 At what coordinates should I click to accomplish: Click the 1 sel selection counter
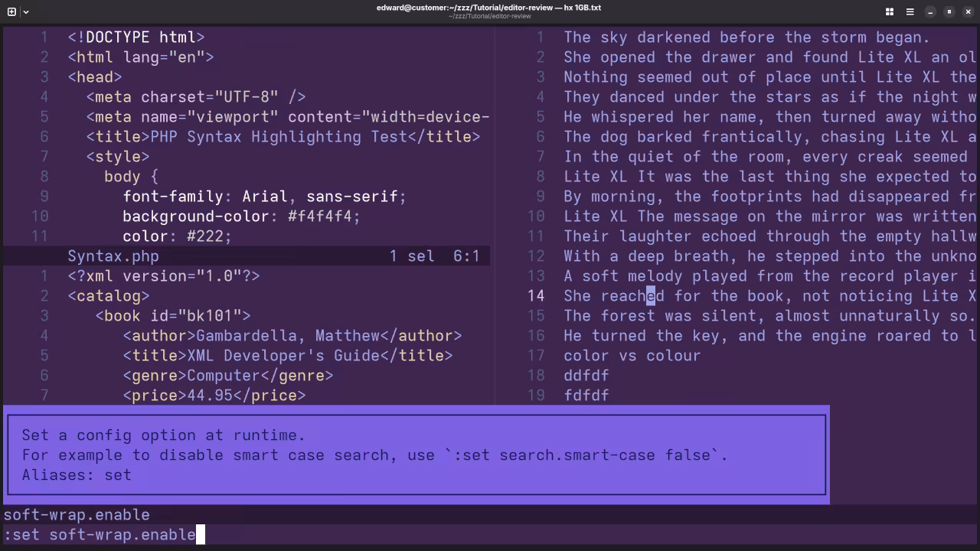pos(411,256)
